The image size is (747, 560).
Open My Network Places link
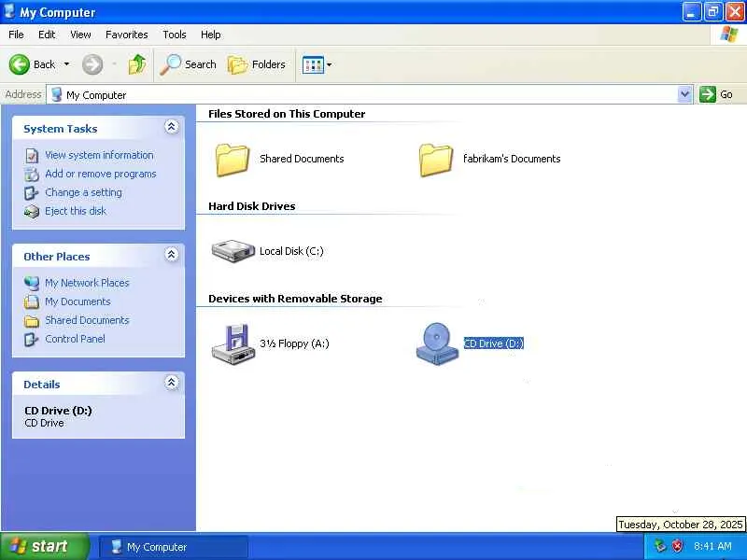(87, 283)
